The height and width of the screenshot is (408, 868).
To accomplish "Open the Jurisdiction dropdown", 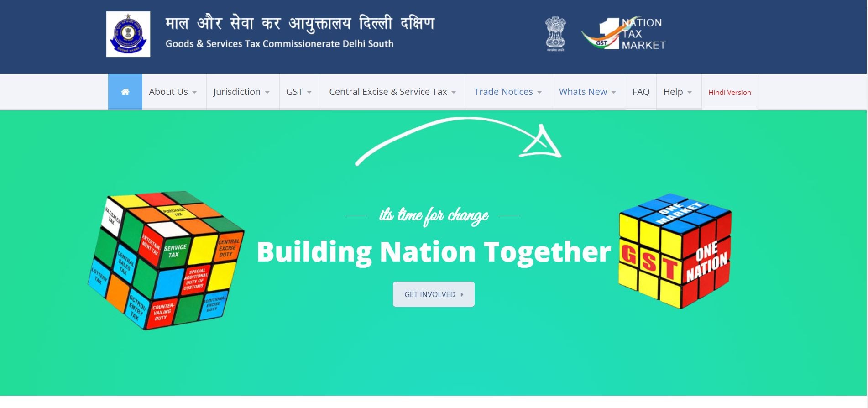I will click(242, 92).
